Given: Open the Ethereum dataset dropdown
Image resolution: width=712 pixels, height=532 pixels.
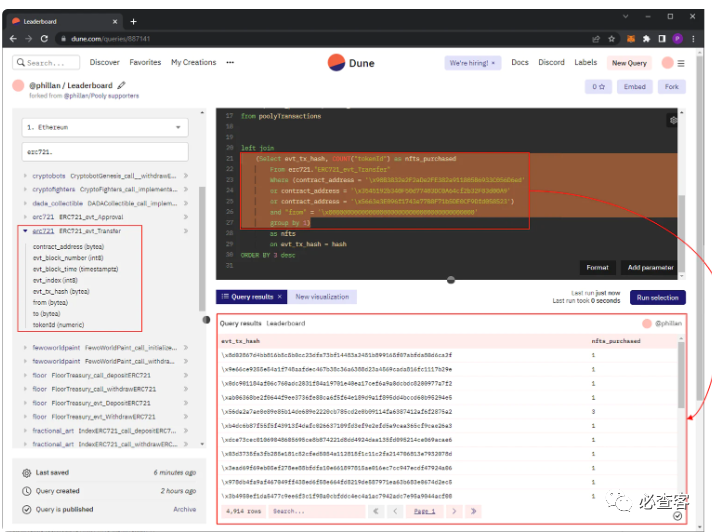Looking at the screenshot, I should [x=105, y=128].
